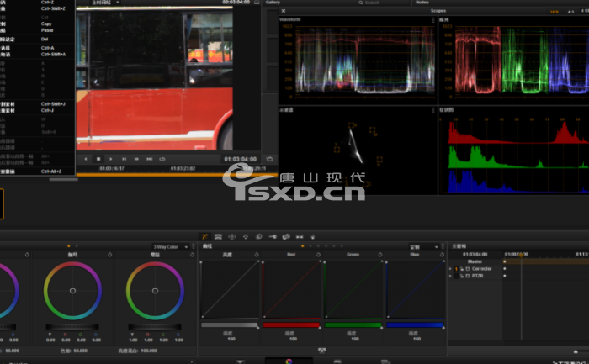
Task: Toggle lock on PTZR track
Action: pyautogui.click(x=462, y=276)
